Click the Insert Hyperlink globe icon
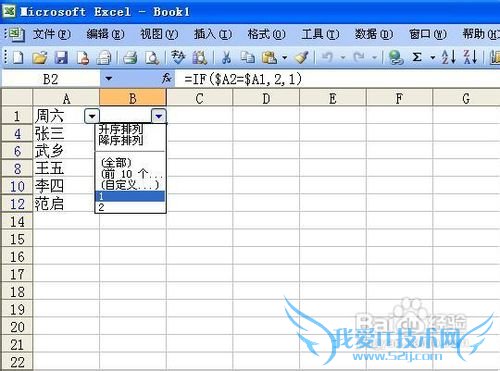The image size is (500, 371). point(396,57)
